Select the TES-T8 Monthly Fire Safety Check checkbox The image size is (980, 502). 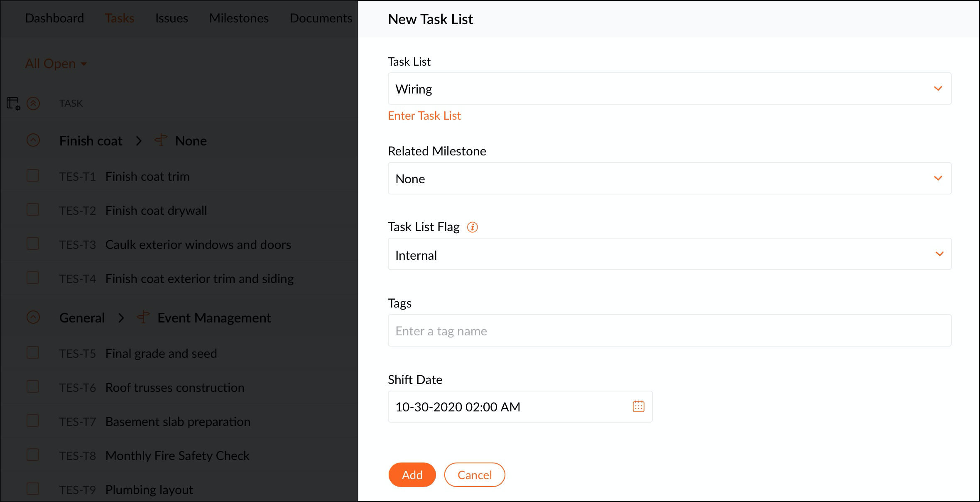33,455
